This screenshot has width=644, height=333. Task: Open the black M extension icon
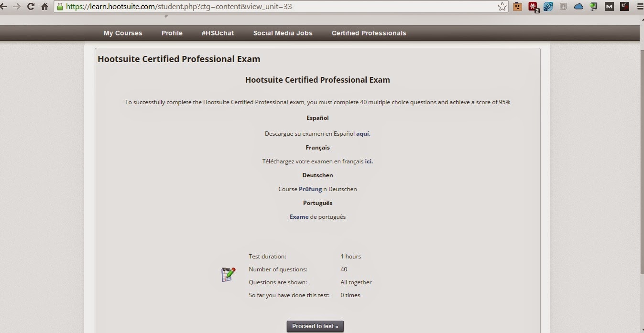[609, 7]
